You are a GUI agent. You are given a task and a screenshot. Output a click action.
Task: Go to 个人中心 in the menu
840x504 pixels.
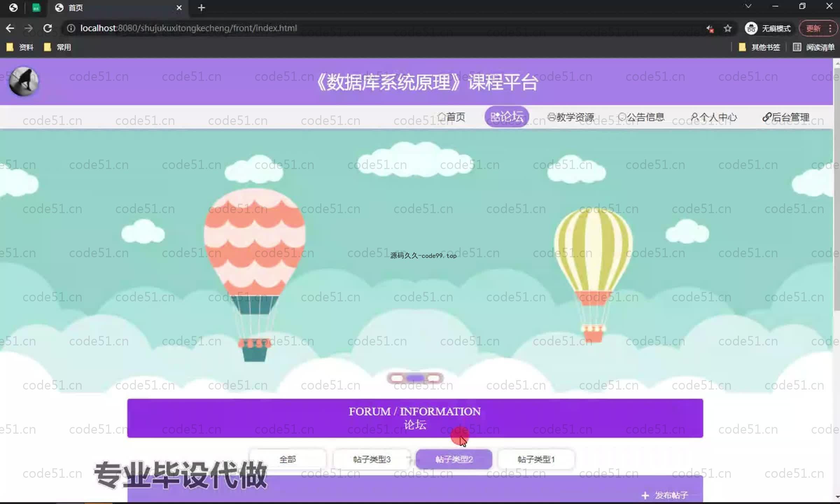point(714,117)
